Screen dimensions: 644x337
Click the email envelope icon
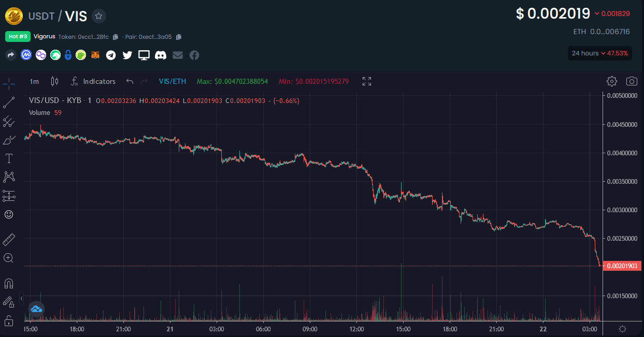coord(178,55)
